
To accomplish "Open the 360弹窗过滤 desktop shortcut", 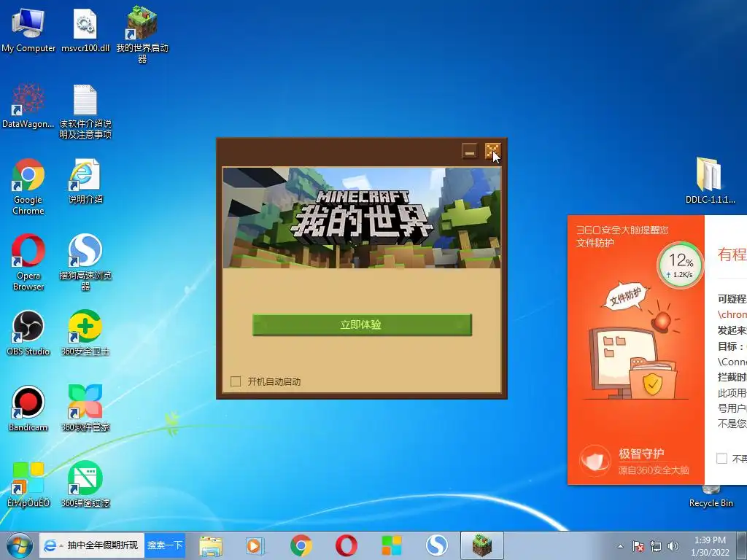I will [85, 484].
